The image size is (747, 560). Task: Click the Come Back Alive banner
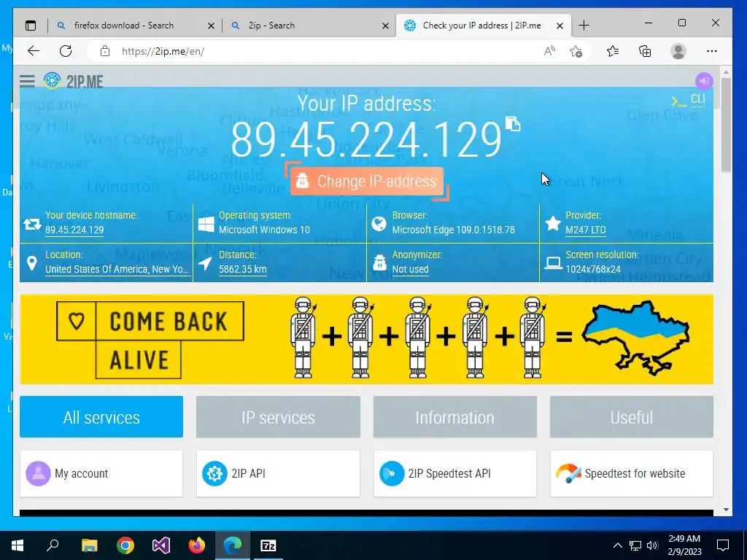[366, 339]
